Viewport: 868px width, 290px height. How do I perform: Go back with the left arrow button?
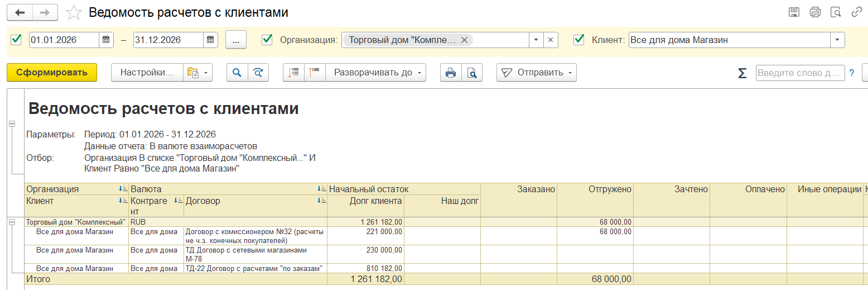click(x=20, y=12)
